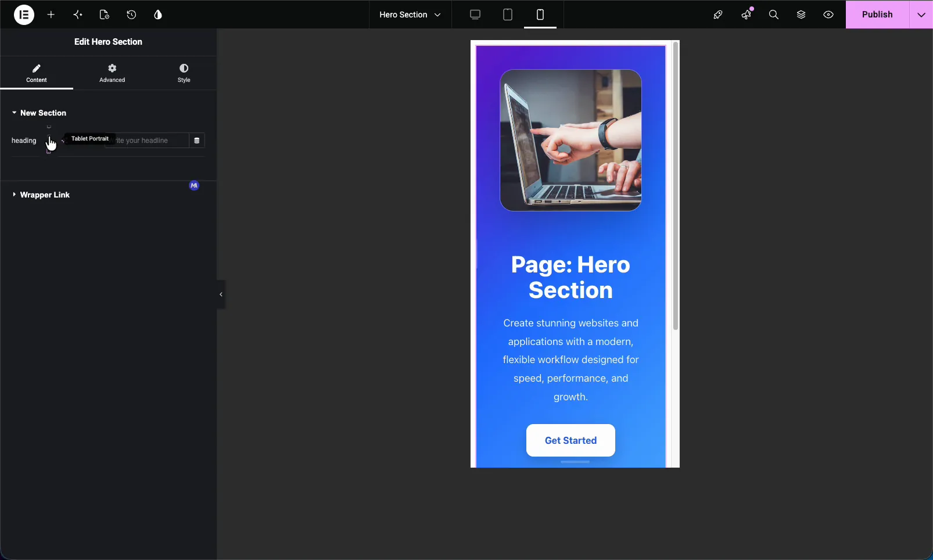933x560 pixels.
Task: Collapse the New Section group
Action: tap(40, 113)
